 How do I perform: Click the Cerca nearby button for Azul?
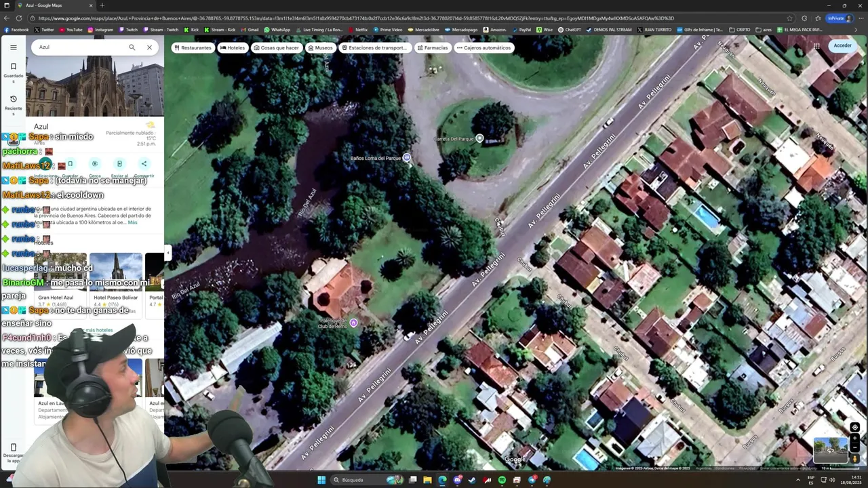click(95, 163)
